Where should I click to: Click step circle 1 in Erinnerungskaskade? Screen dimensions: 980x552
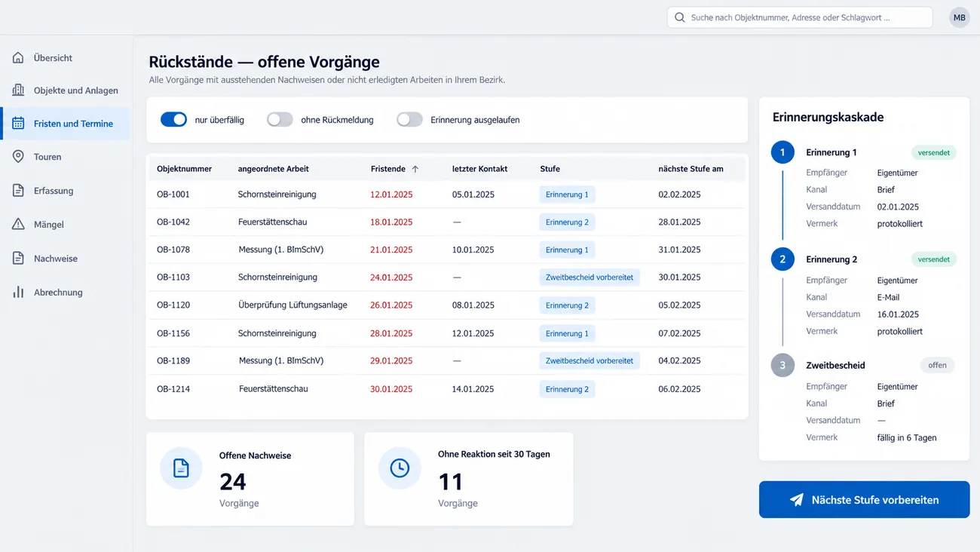(x=782, y=152)
